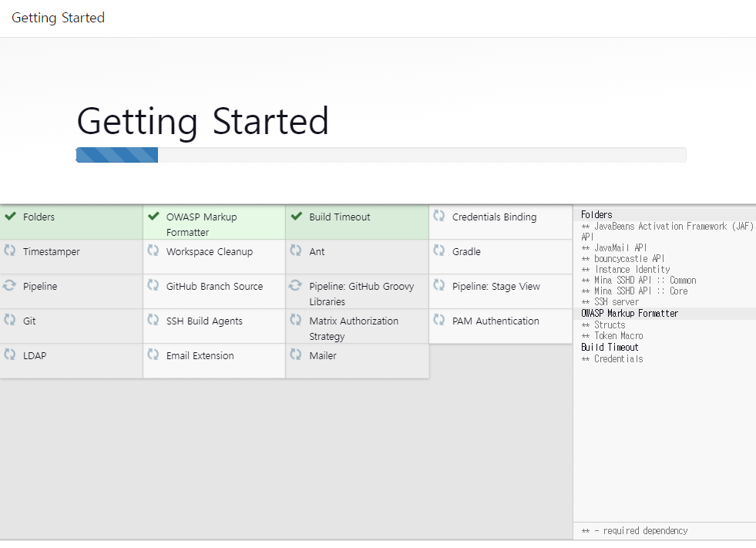
Task: Click the Ant plugin label
Action: (x=317, y=252)
